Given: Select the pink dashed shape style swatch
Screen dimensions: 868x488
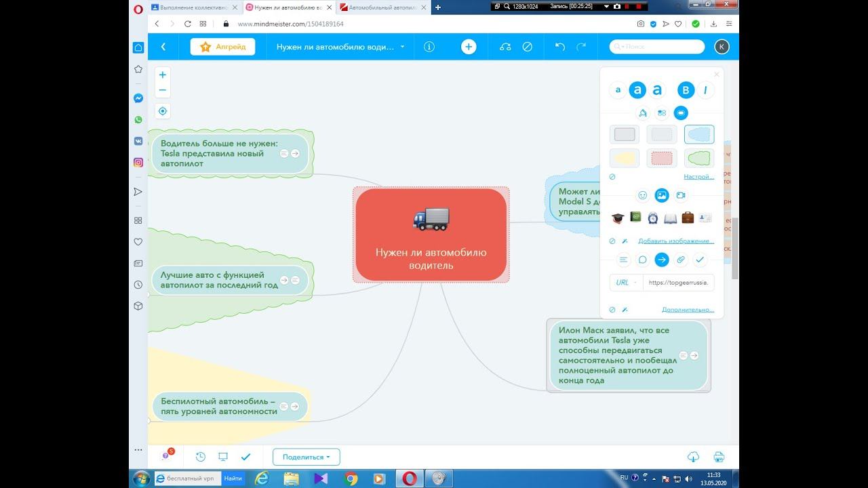Looking at the screenshot, I should [x=662, y=159].
